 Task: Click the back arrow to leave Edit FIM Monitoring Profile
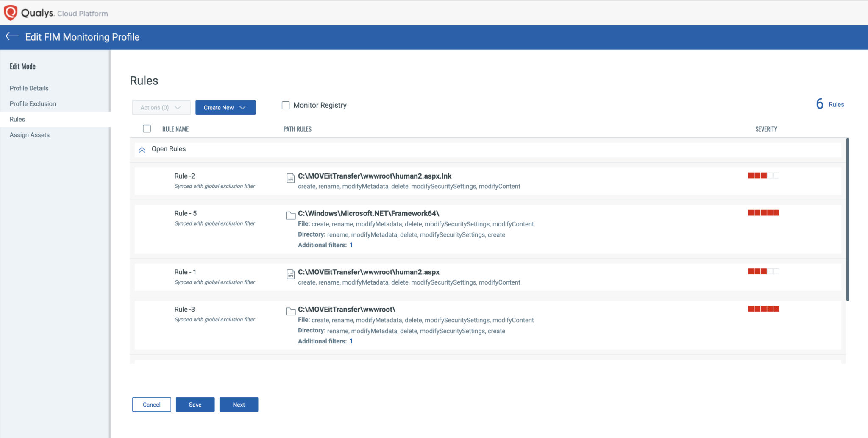12,37
